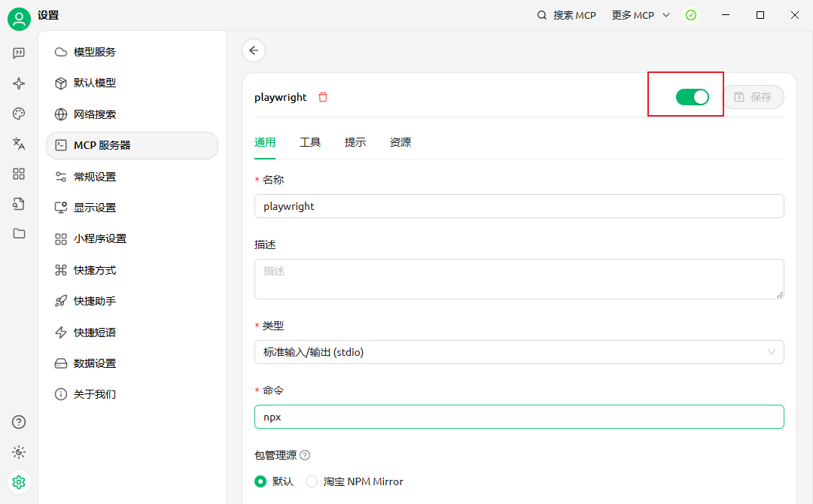Open the files folder icon in sidebar
This screenshot has width=813, height=504.
pyautogui.click(x=19, y=233)
